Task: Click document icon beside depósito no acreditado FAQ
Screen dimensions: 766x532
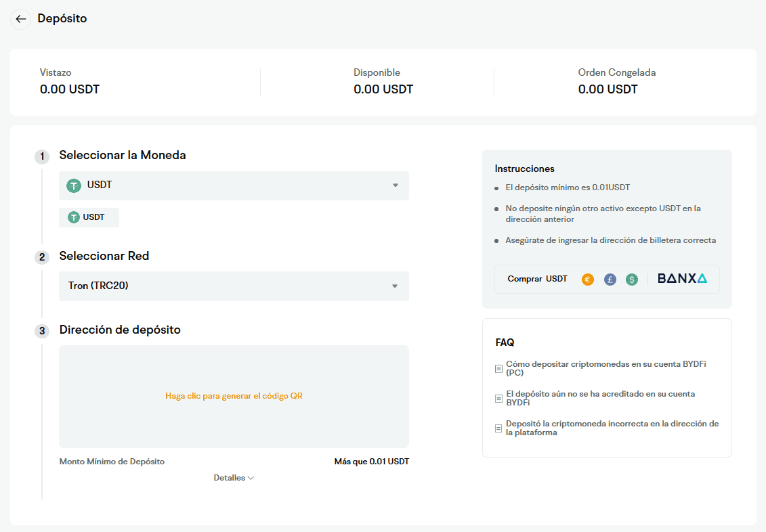Action: 498,398
